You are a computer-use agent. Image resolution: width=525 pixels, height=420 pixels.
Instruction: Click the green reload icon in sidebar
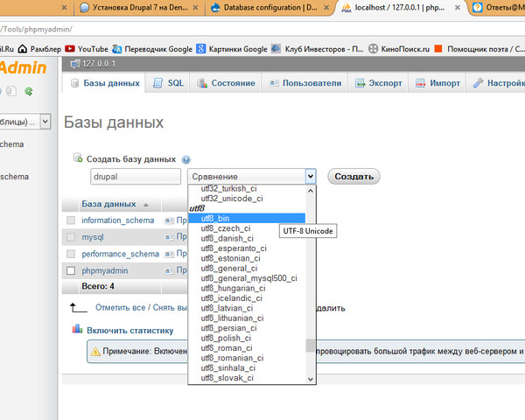pos(29,91)
